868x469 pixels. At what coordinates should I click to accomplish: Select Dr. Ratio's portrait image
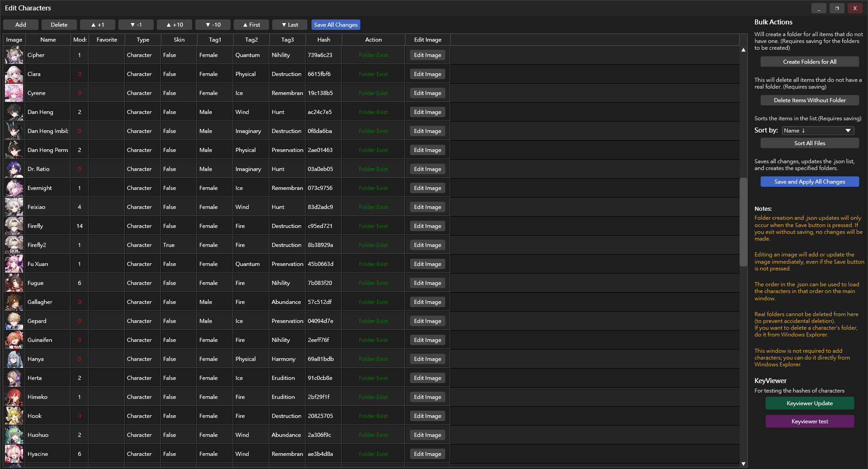tap(14, 169)
